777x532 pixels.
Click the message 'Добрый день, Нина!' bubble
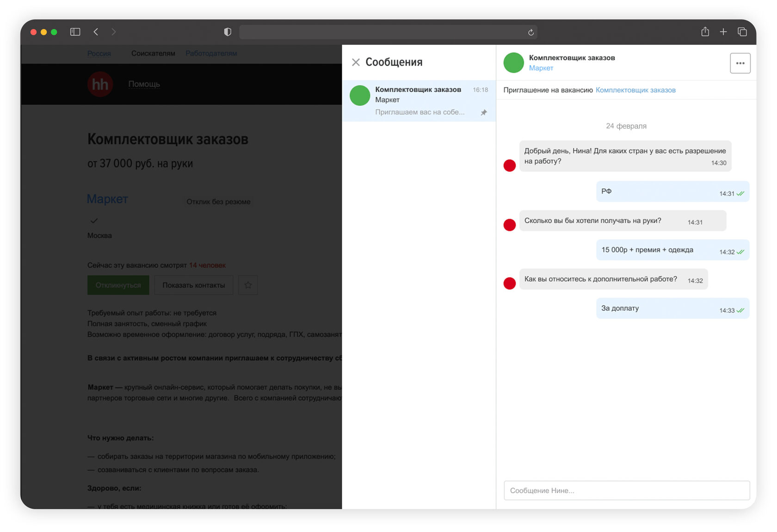[x=625, y=156]
